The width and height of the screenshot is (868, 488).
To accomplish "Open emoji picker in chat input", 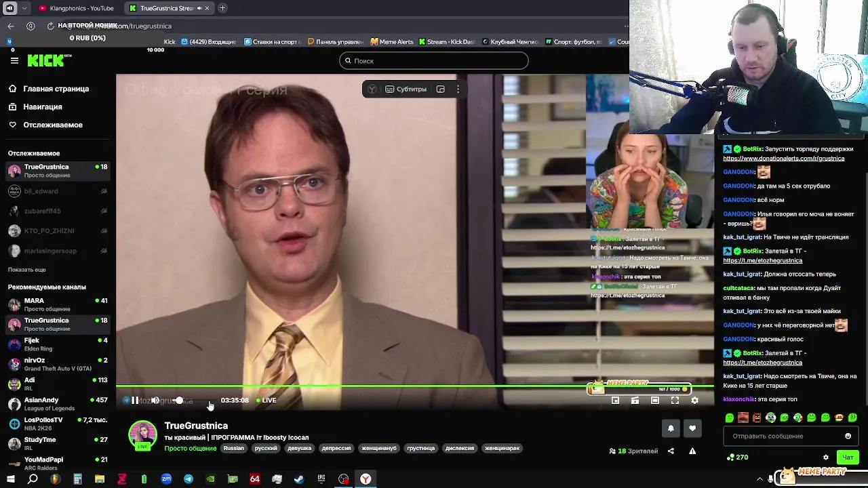I will [x=848, y=436].
